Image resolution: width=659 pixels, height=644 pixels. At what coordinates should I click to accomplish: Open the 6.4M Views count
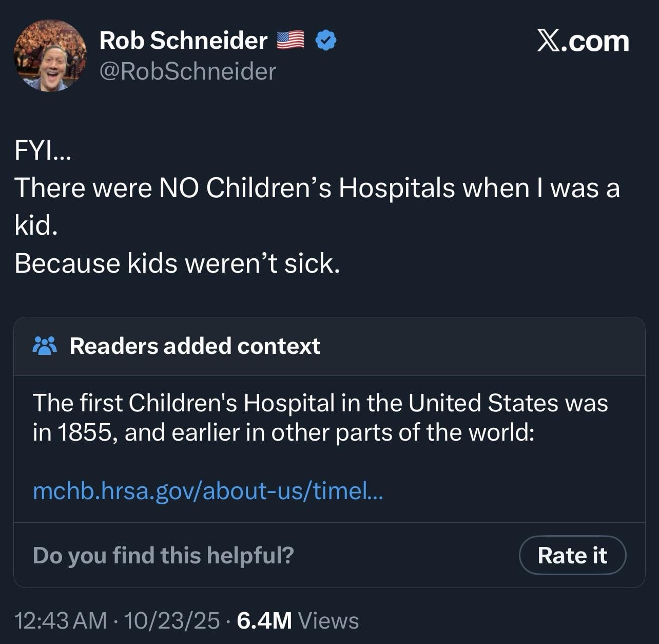pos(298,620)
